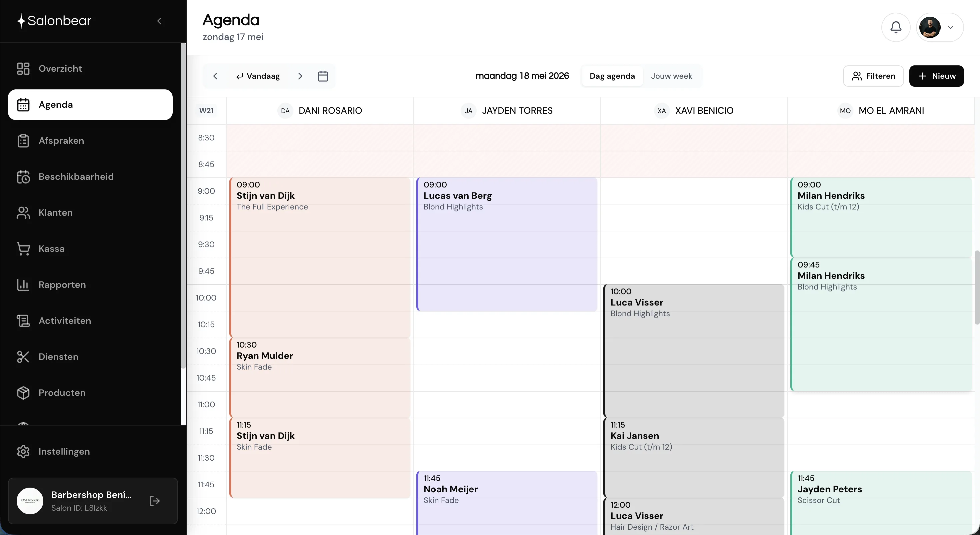Click DANI ROSARIO column header name
980x535 pixels.
point(330,111)
